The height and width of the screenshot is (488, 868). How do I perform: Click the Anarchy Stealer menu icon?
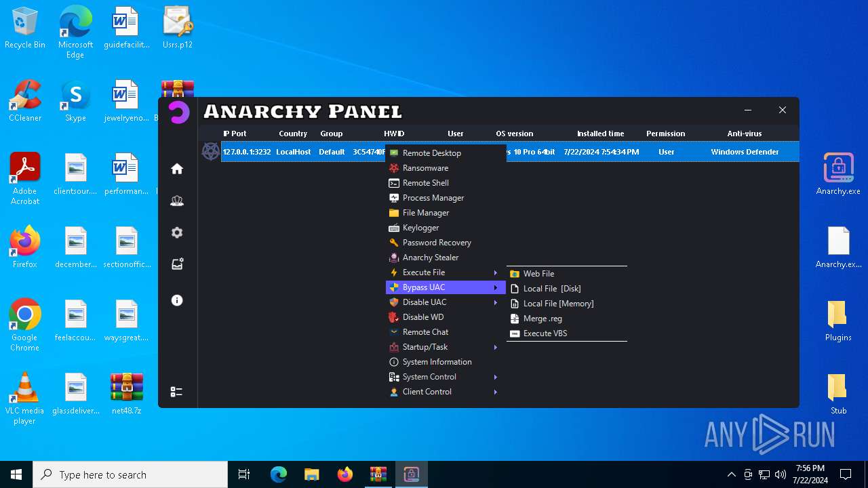tap(394, 258)
